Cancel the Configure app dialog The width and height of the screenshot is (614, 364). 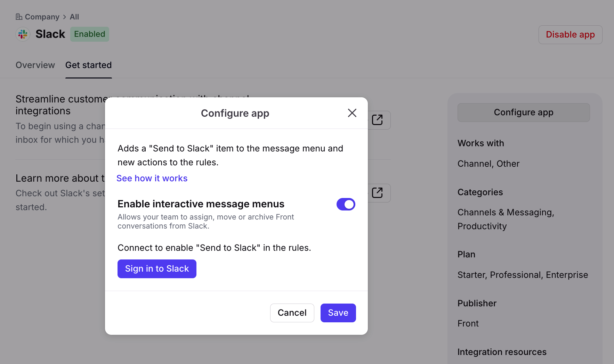point(292,313)
